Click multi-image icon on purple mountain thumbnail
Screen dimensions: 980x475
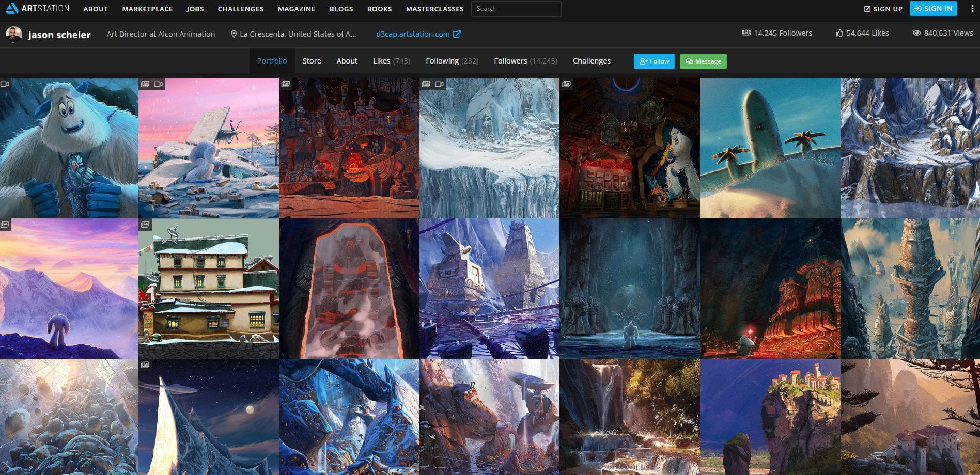coord(5,224)
